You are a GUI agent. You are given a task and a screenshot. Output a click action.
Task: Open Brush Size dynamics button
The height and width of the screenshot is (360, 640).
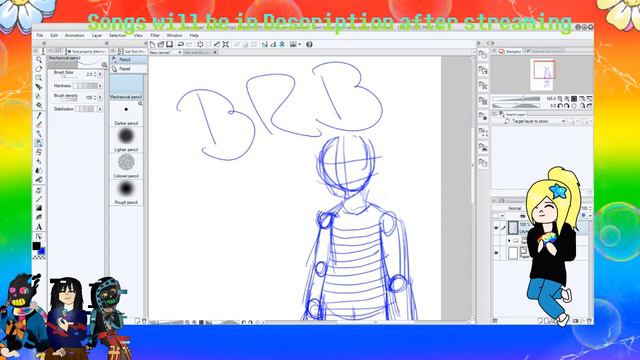pos(100,74)
